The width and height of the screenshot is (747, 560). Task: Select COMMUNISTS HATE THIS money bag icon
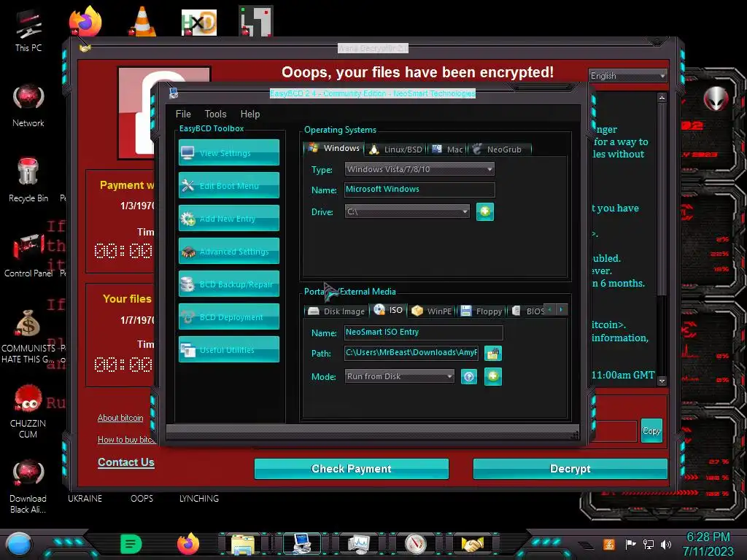click(28, 336)
